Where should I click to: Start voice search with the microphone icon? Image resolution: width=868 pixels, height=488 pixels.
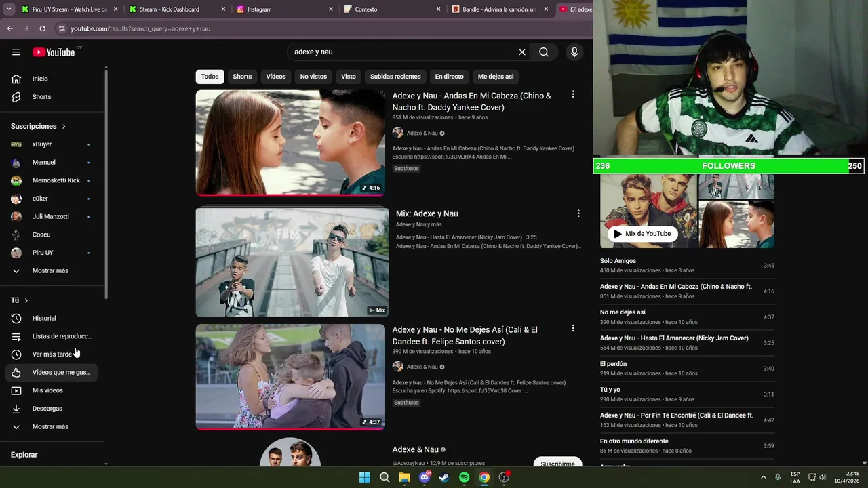click(574, 52)
